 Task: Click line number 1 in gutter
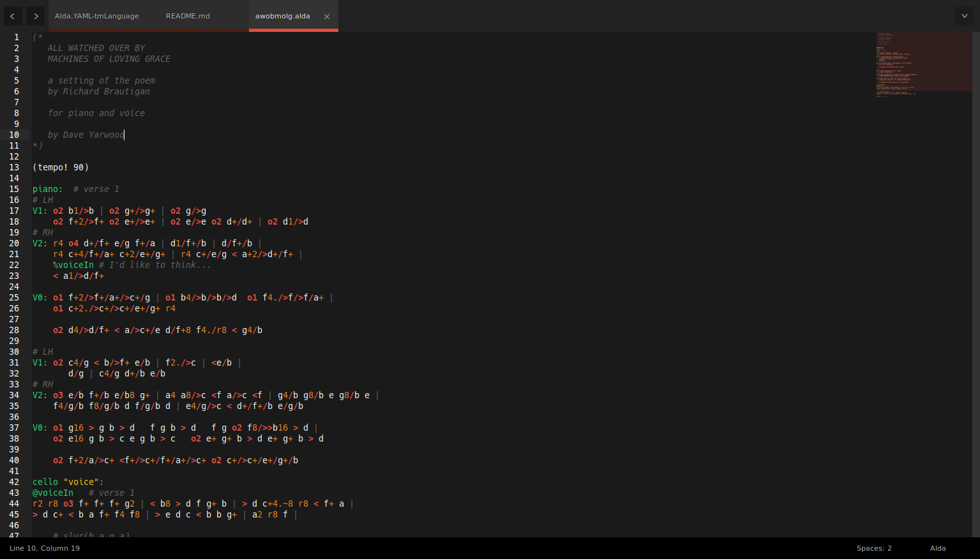click(x=17, y=37)
